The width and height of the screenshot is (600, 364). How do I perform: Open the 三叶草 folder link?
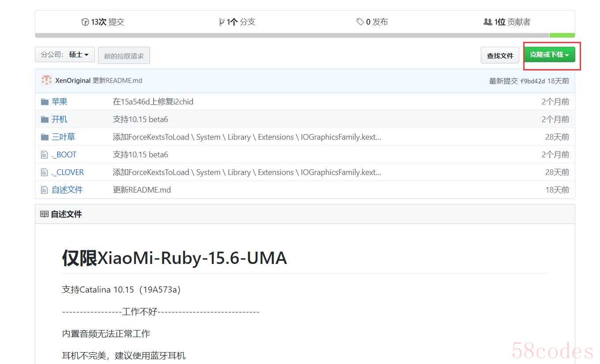(x=64, y=137)
